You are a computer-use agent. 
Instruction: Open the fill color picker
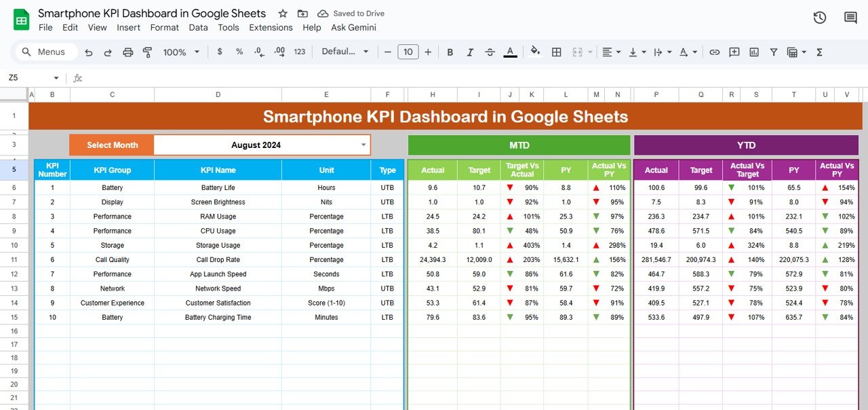[535, 52]
